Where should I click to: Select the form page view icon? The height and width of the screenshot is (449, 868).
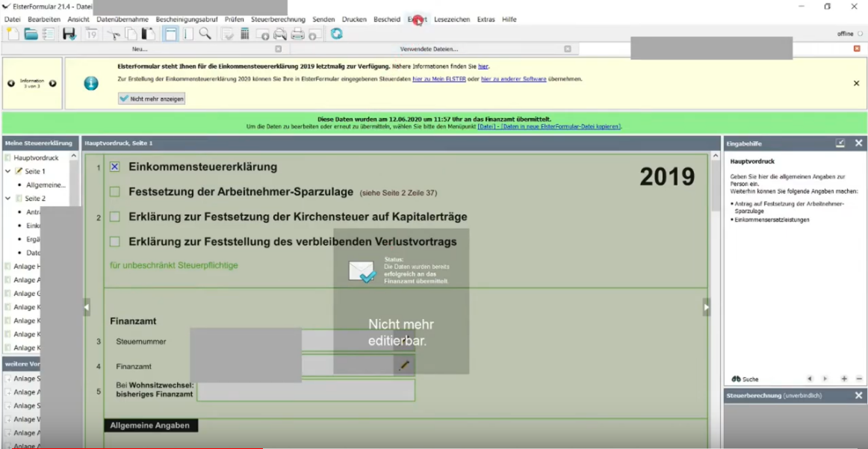click(x=170, y=34)
